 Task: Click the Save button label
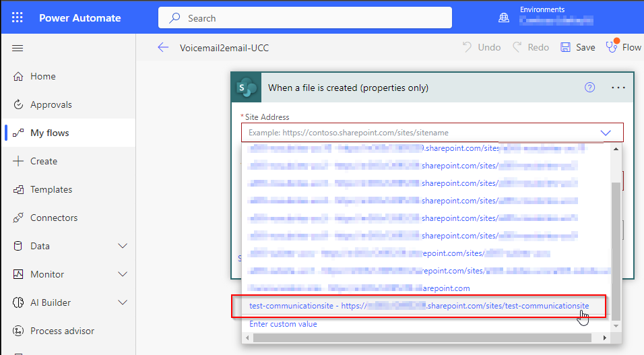pyautogui.click(x=585, y=48)
